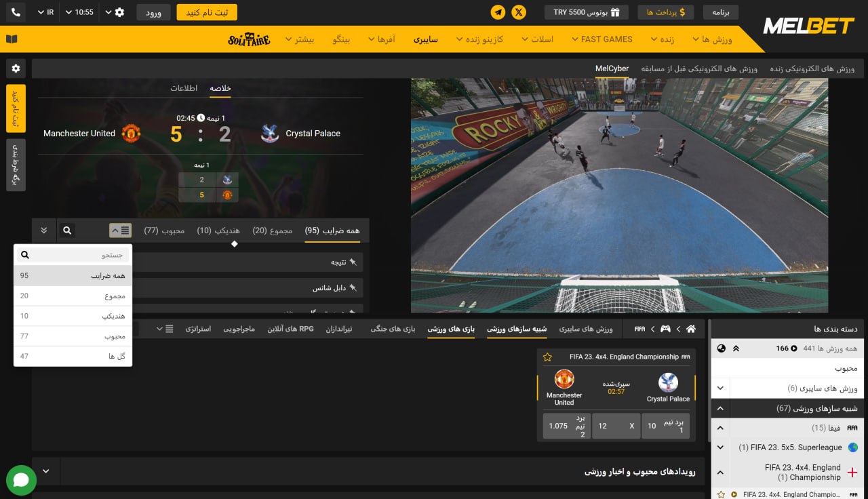The image size is (868, 499).
Task: Click the X (Twitter) social icon
Action: pyautogui.click(x=519, y=12)
